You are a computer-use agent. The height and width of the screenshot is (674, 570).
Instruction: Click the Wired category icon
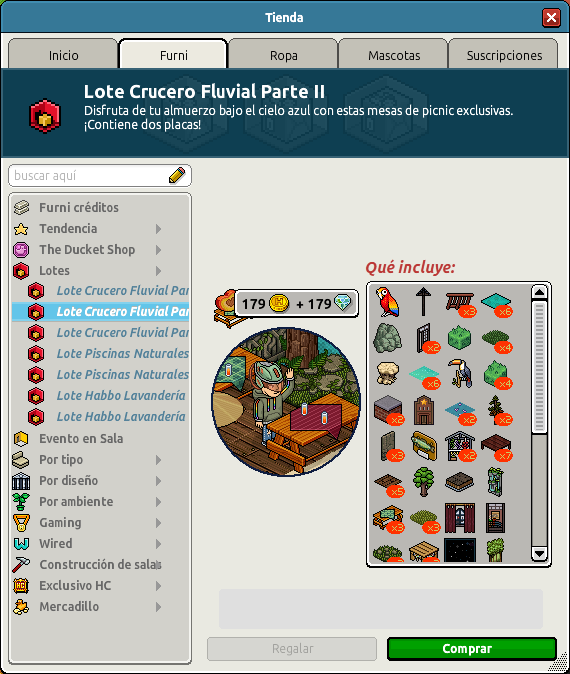point(21,543)
